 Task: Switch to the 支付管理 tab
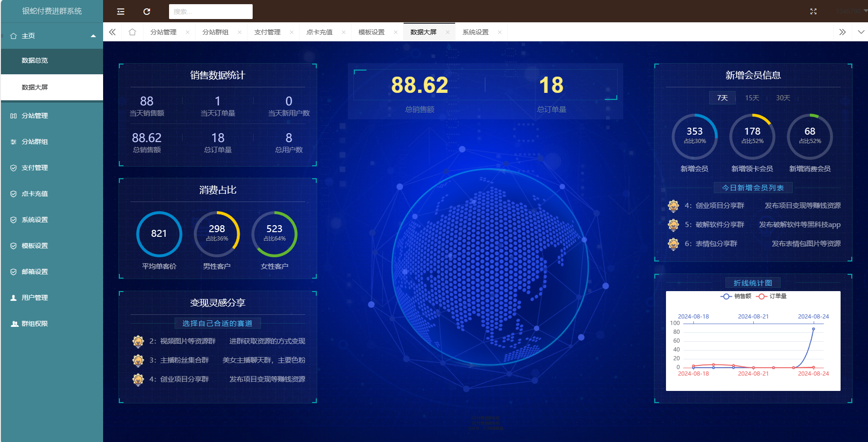tap(268, 32)
